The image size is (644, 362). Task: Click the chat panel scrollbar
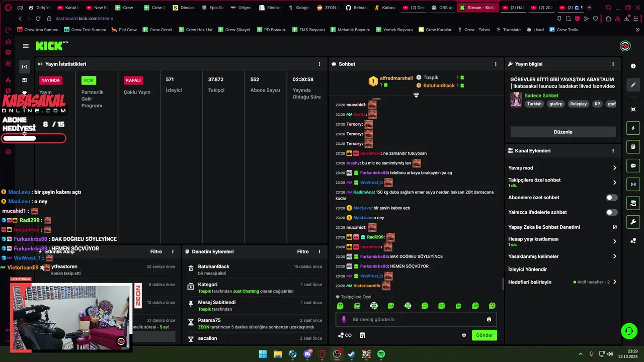[x=503, y=284]
